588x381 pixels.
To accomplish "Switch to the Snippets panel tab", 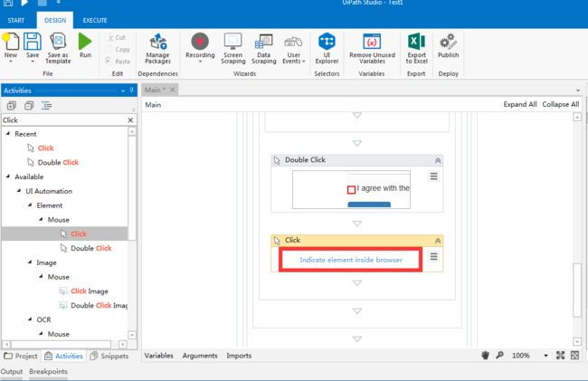I will (x=109, y=356).
